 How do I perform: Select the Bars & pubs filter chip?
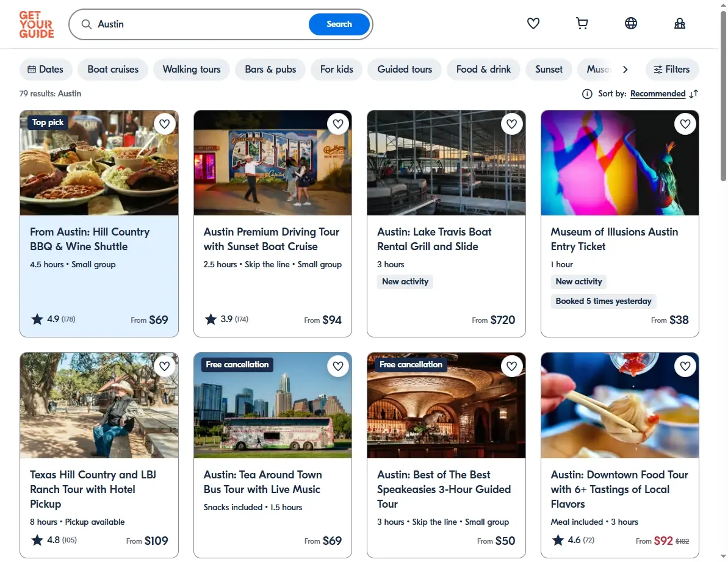pos(270,69)
